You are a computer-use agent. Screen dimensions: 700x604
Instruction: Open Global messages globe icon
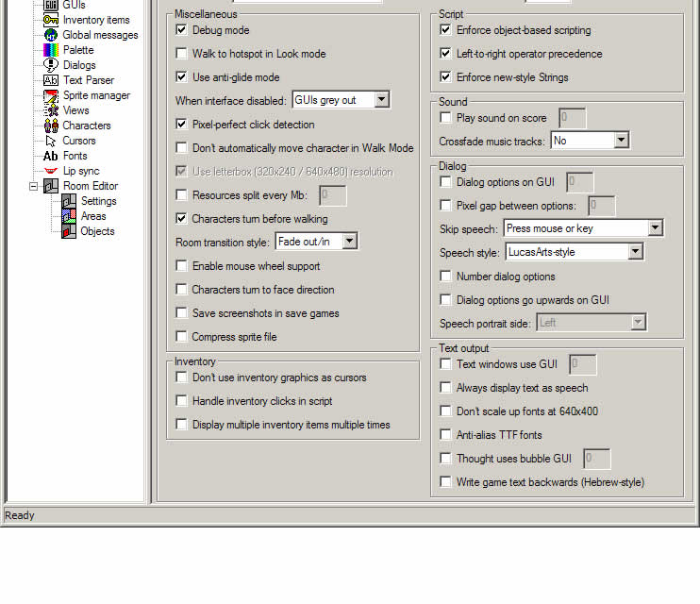[x=50, y=35]
